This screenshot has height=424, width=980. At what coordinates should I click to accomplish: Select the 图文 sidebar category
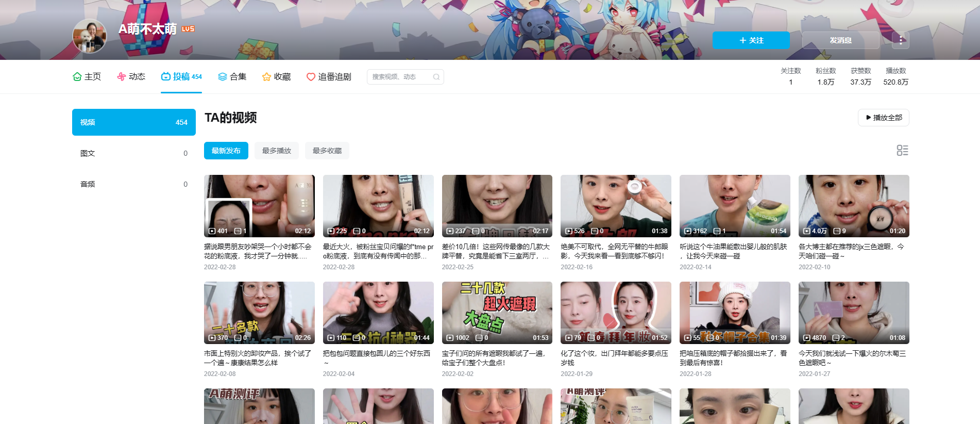(134, 153)
